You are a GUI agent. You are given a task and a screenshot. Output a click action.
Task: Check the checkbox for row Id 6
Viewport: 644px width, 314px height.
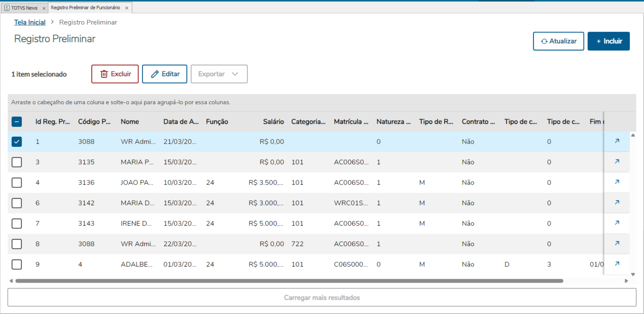[x=17, y=203]
